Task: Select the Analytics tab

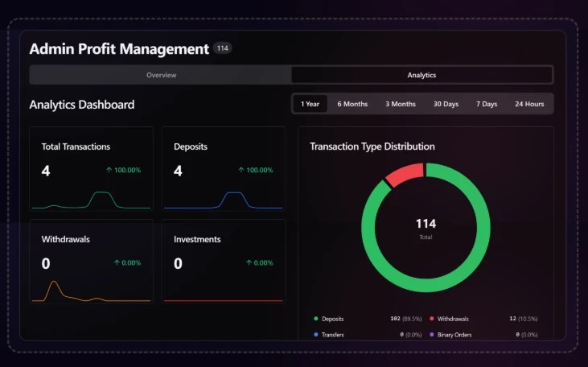Action: (x=421, y=75)
